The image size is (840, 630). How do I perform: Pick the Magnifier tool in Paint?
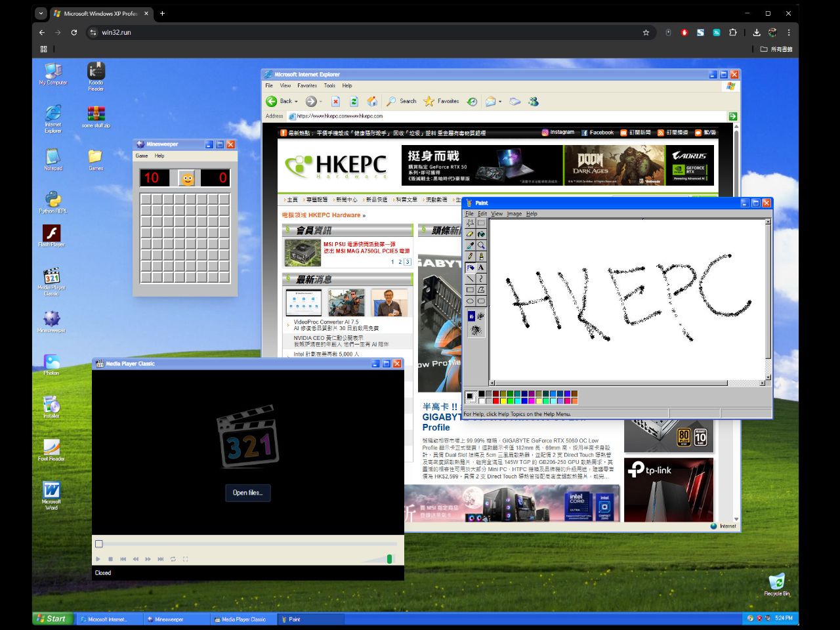[x=481, y=245]
